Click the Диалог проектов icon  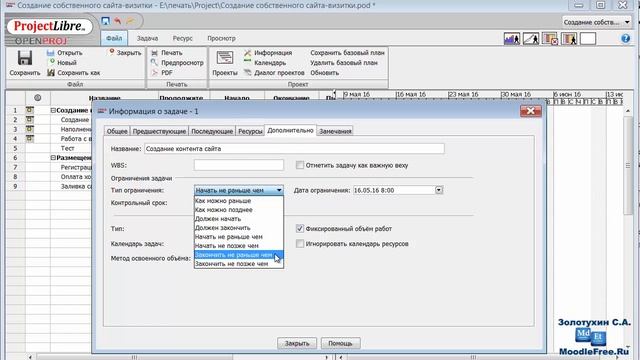247,73
